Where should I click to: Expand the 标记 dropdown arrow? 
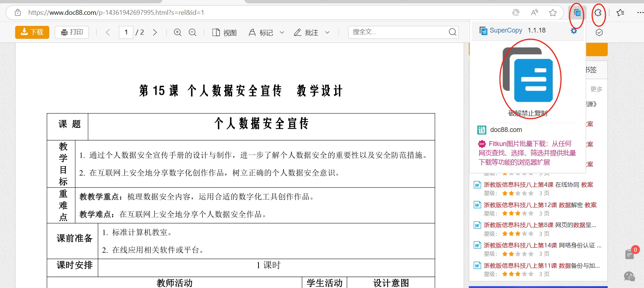click(x=282, y=33)
